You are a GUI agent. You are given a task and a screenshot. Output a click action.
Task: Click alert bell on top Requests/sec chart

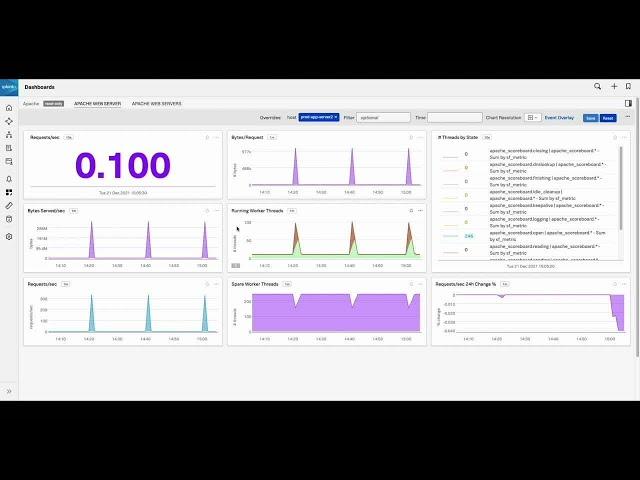pos(207,138)
